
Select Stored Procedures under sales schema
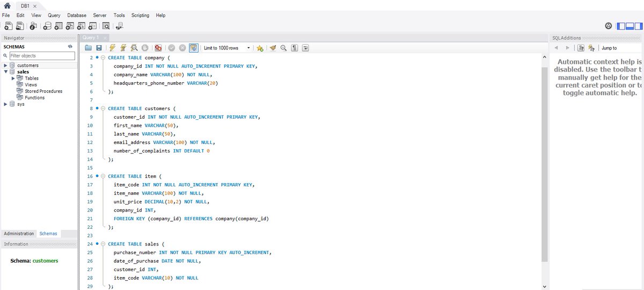[x=43, y=91]
